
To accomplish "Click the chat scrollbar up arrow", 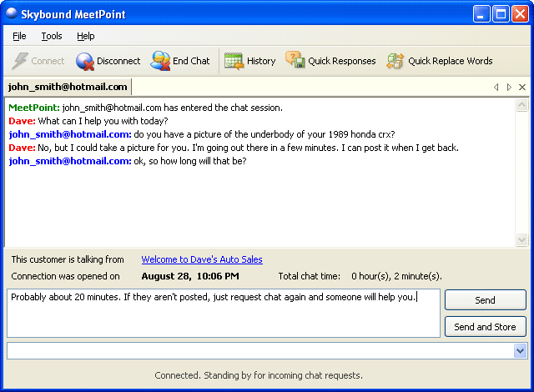I will point(521,105).
